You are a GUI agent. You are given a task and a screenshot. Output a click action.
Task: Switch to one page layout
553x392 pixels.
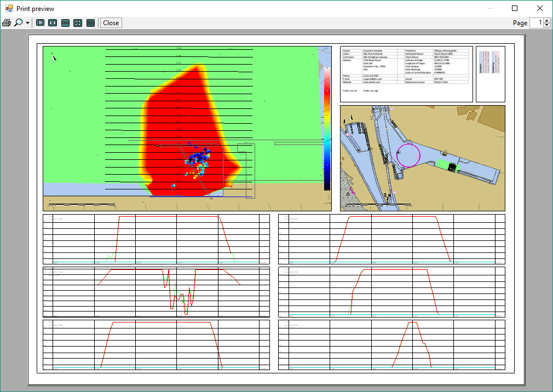tap(40, 23)
